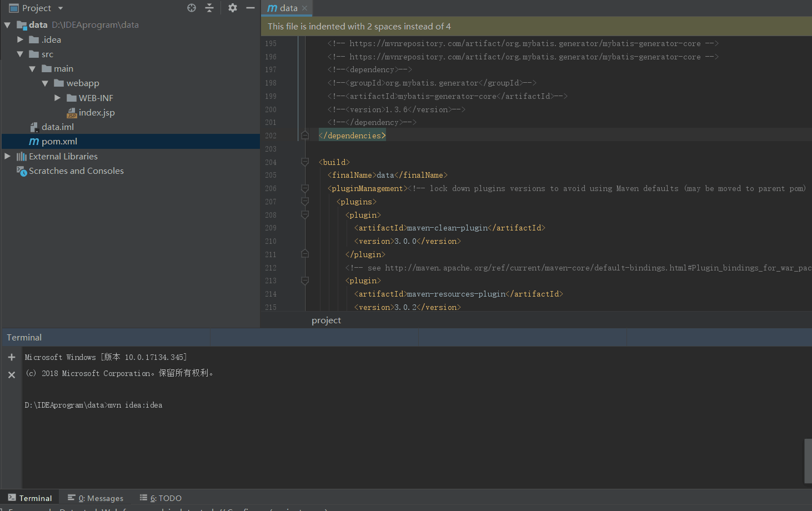Collapse the src folder
Image resolution: width=812 pixels, height=511 pixels.
pos(20,54)
